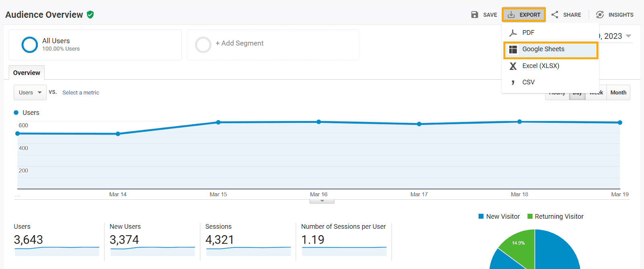Click the SAVE button label

click(490, 15)
